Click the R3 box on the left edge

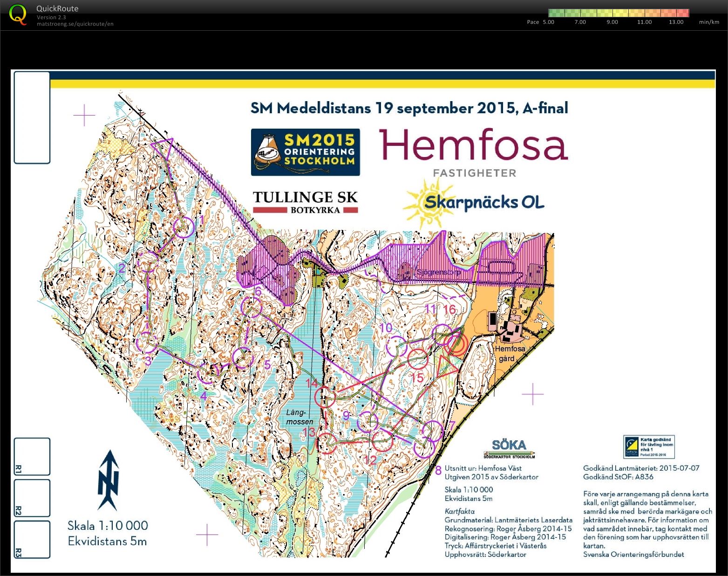tap(32, 539)
